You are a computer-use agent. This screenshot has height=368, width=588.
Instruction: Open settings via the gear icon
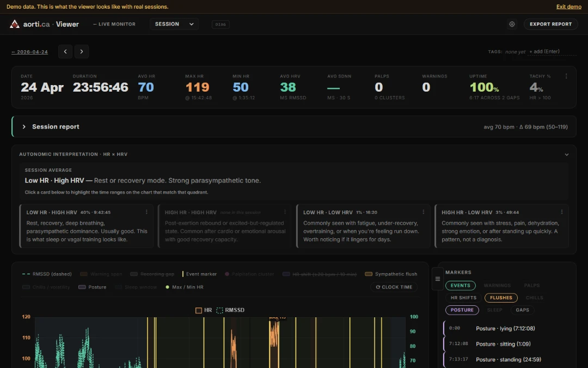pyautogui.click(x=512, y=24)
